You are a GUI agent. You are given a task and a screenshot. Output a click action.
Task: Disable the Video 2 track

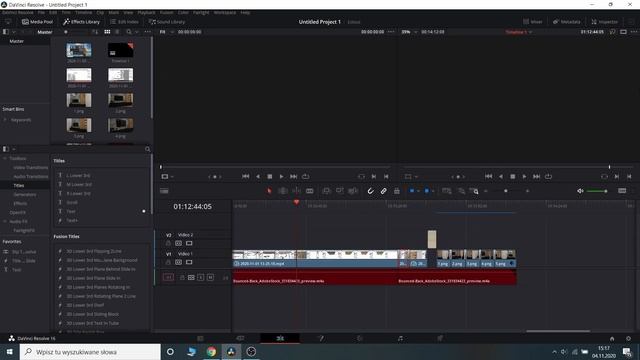coord(189,243)
